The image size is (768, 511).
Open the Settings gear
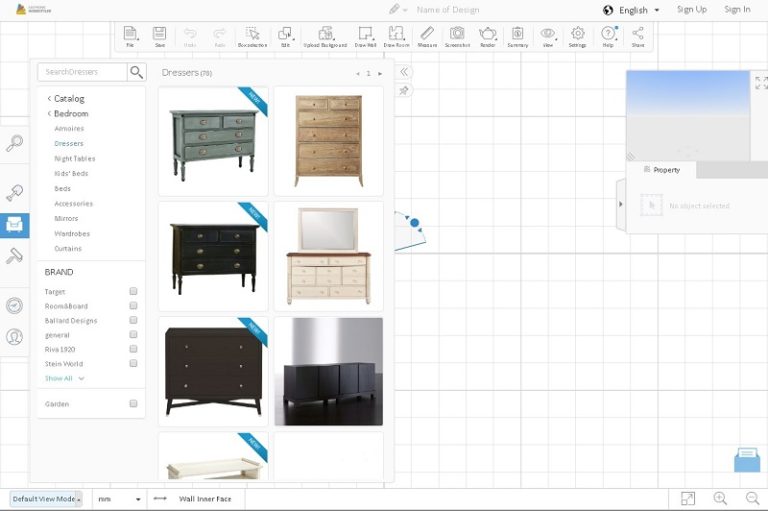point(577,37)
